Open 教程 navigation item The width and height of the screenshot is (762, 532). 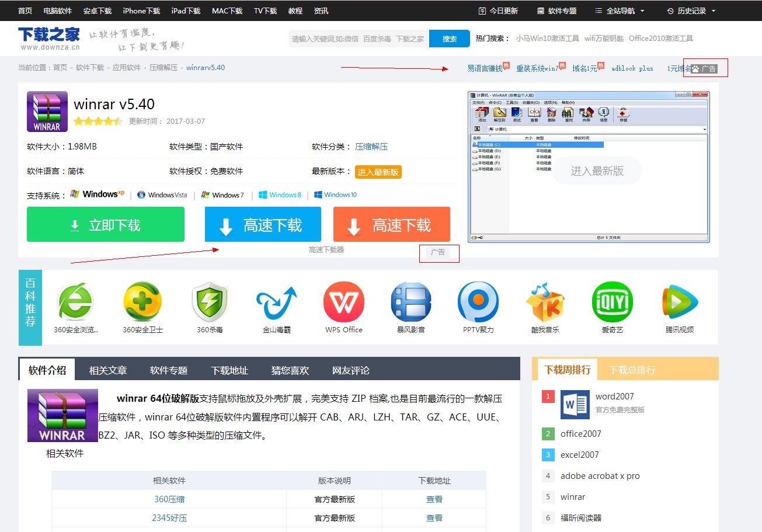pyautogui.click(x=295, y=11)
